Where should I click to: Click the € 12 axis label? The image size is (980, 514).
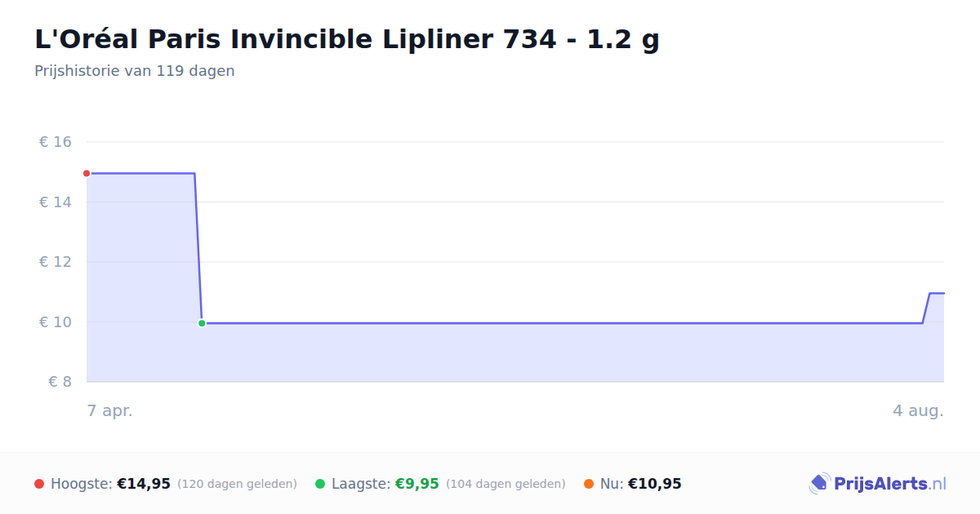coord(56,262)
